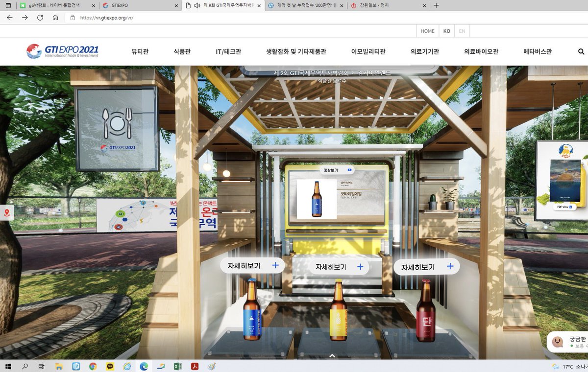Viewport: 588px width, 372px height.
Task: Switch to the 개막 첫 날 누적접속 tab
Action: [x=306, y=5]
